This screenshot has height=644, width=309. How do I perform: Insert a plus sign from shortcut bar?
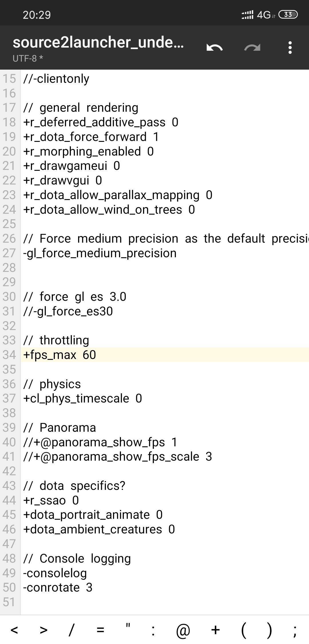(215, 630)
